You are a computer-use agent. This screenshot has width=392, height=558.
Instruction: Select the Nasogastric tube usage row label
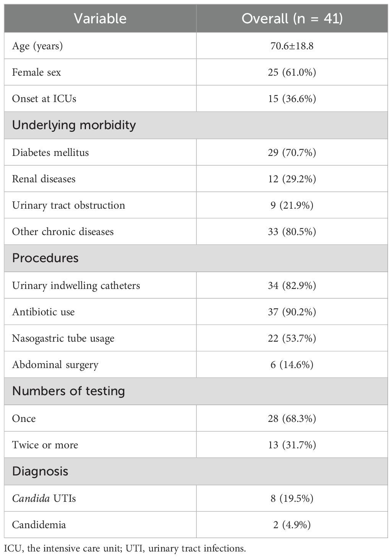click(63, 338)
